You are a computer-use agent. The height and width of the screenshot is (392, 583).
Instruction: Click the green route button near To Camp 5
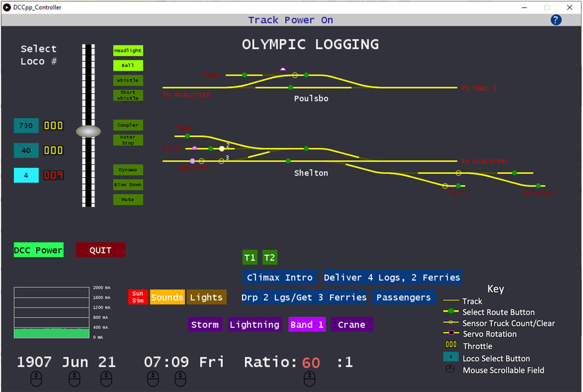(306, 75)
